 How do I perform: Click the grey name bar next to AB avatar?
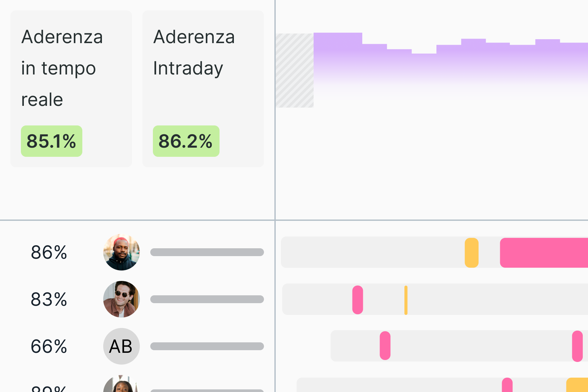[x=207, y=346]
